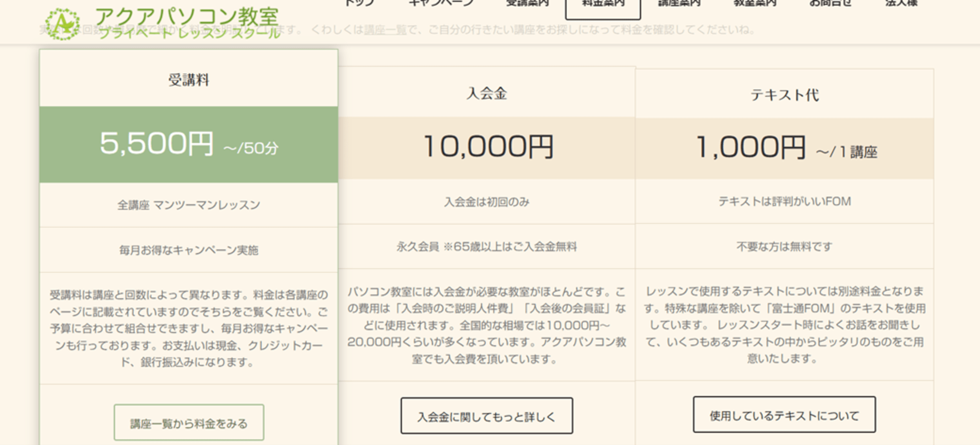Click the 10,000円 admission fee price
The width and height of the screenshot is (980, 445).
pyautogui.click(x=488, y=147)
